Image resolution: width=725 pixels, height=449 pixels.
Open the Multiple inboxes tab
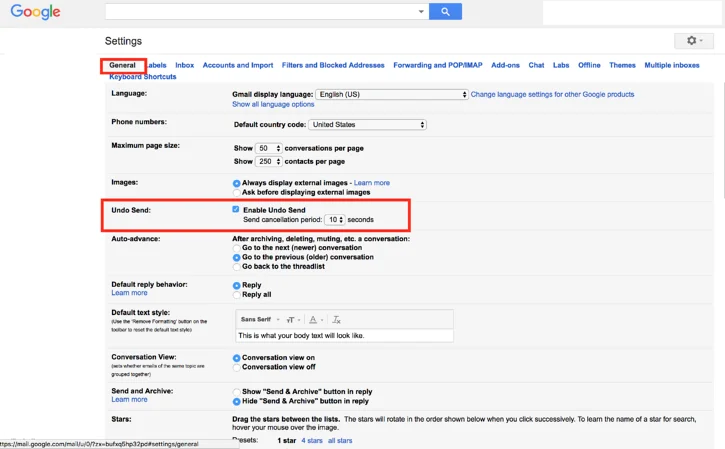coord(672,65)
